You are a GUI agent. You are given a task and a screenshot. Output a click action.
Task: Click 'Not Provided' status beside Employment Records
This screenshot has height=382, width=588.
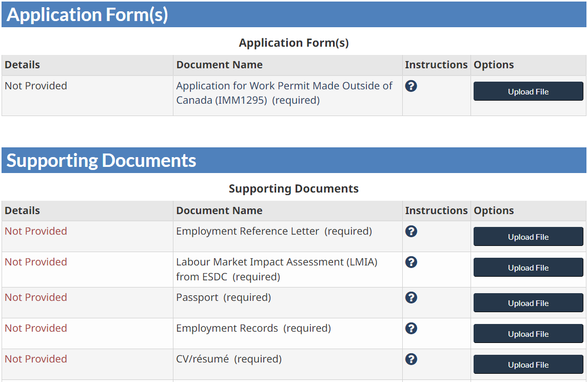(x=36, y=328)
